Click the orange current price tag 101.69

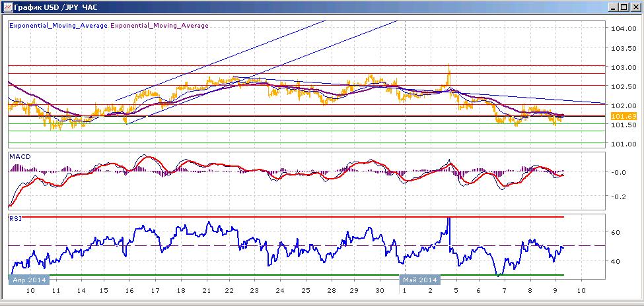[624, 117]
